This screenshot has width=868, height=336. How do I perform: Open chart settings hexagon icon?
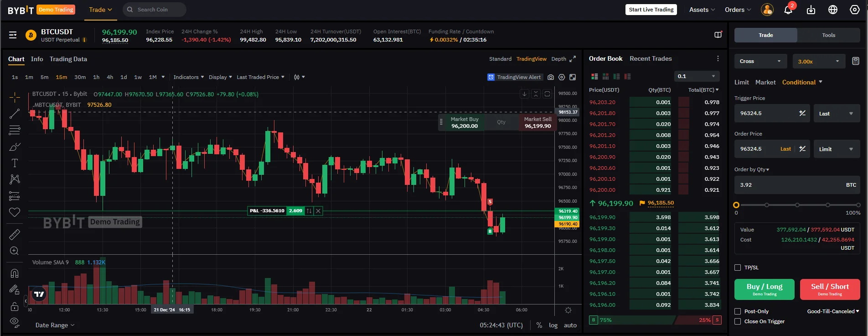[562, 77]
